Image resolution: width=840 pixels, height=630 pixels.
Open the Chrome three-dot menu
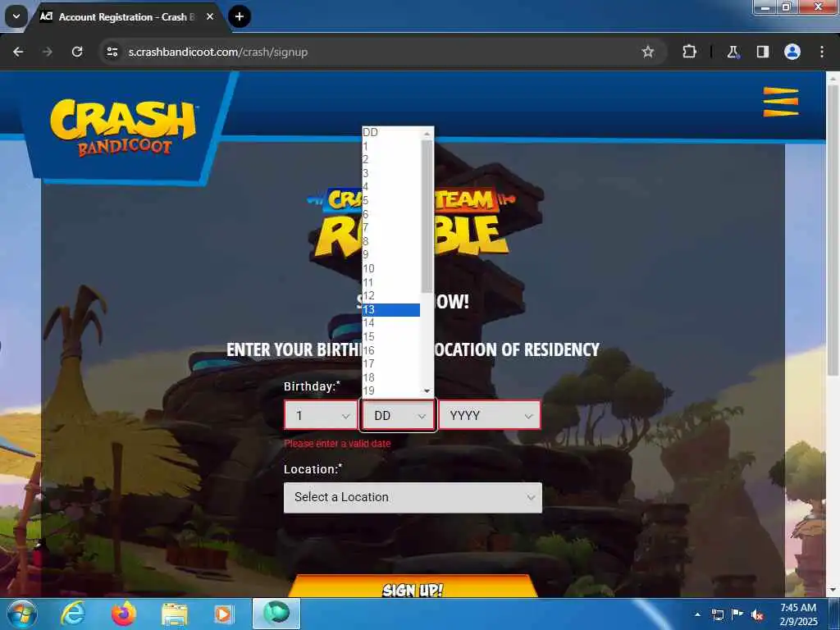[822, 52]
